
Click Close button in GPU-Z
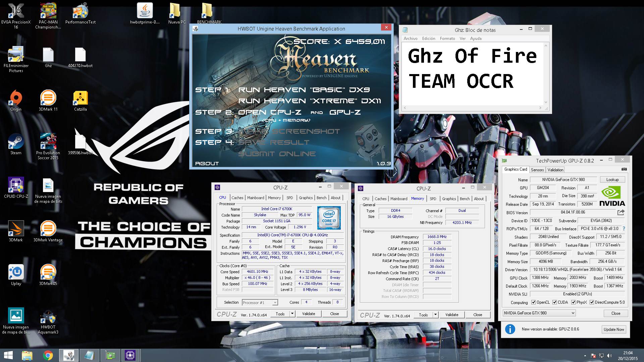[x=616, y=313]
